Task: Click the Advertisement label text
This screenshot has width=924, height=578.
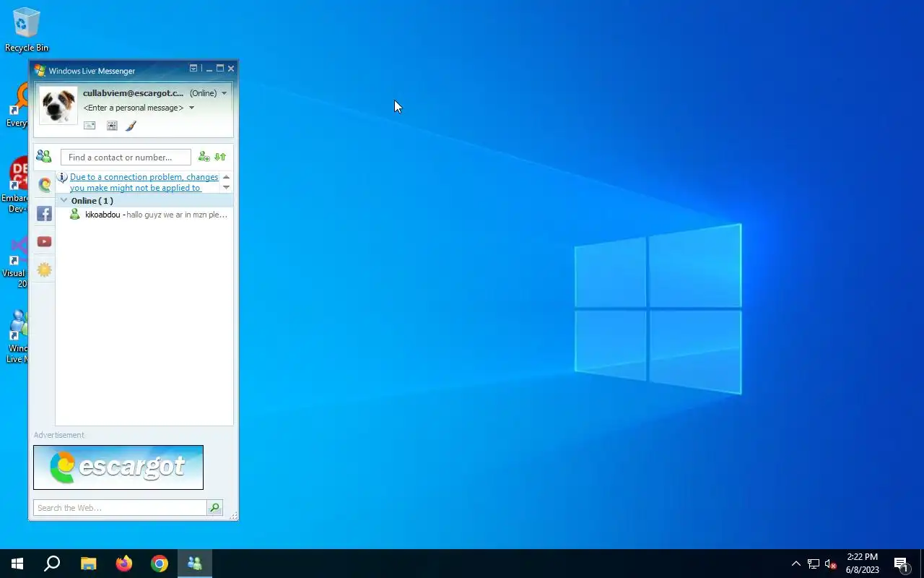Action: click(x=58, y=435)
